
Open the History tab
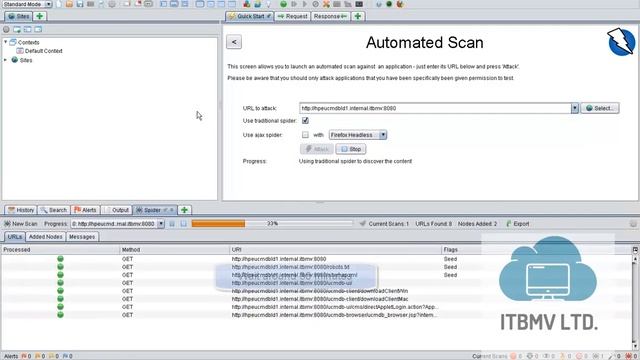(21, 210)
